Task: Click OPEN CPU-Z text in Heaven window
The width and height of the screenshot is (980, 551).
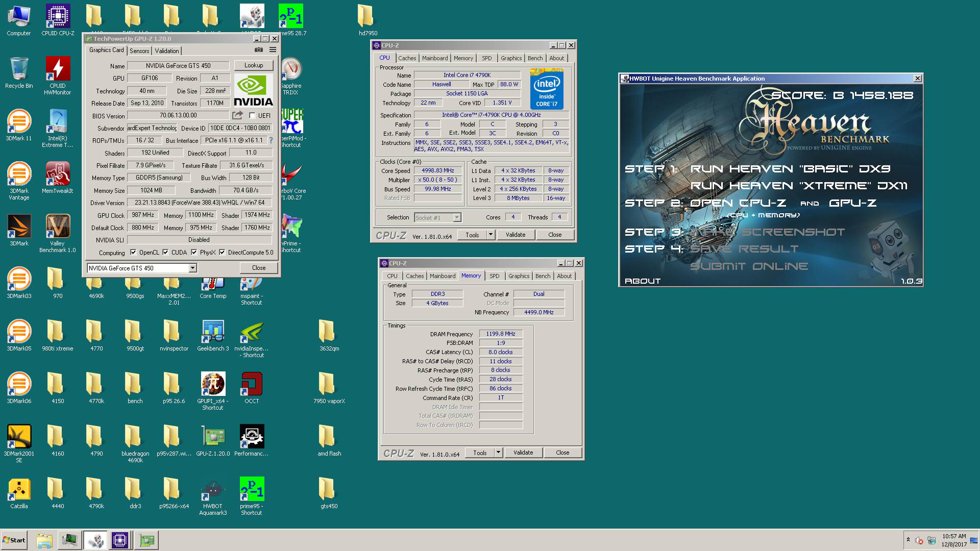Action: pyautogui.click(x=738, y=203)
